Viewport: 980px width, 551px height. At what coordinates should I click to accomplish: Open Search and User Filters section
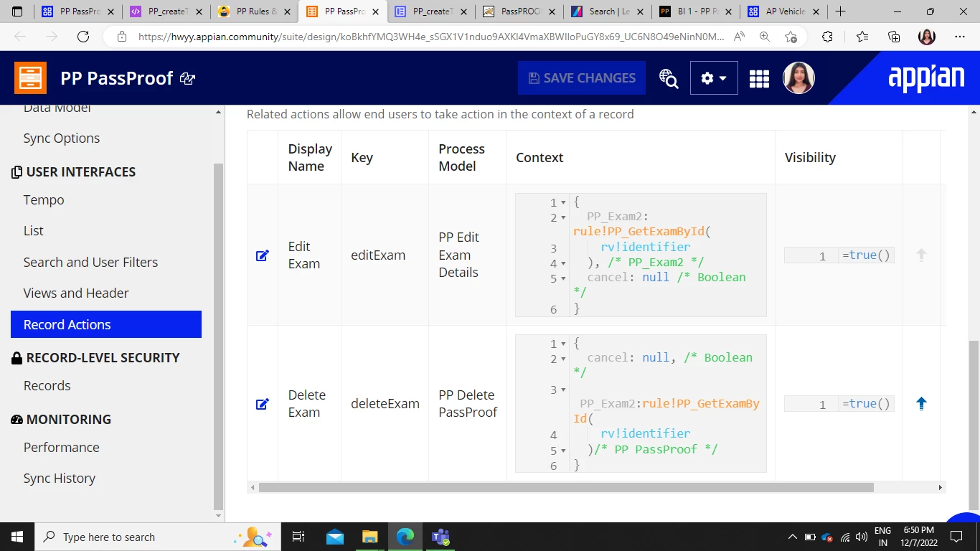click(91, 263)
